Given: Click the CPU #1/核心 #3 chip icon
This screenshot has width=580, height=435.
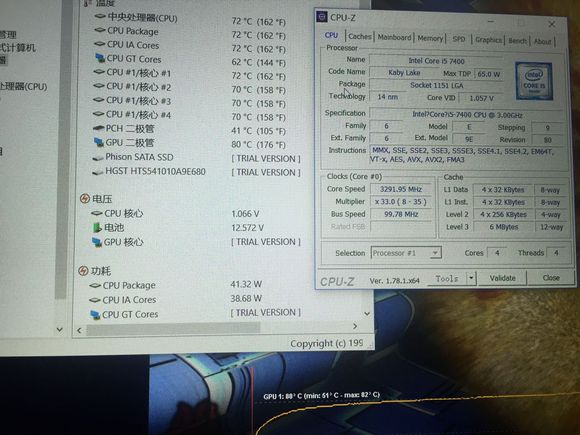Looking at the screenshot, I should click(x=99, y=100).
